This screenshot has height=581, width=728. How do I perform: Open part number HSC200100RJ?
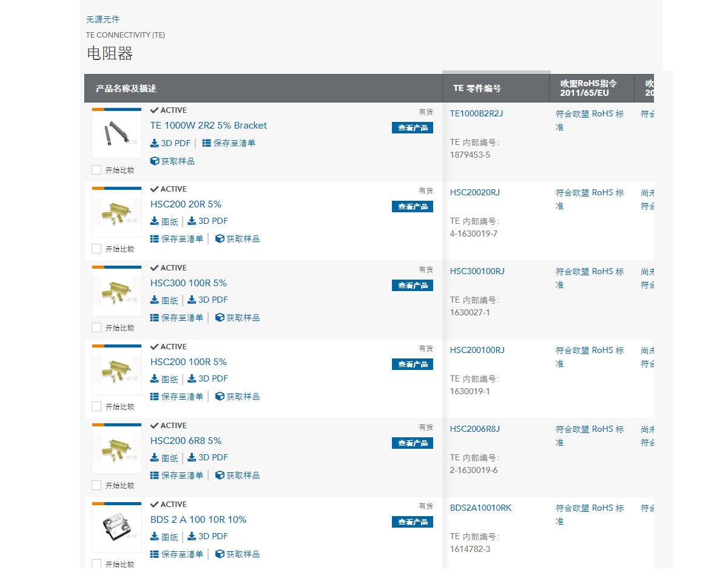477,350
